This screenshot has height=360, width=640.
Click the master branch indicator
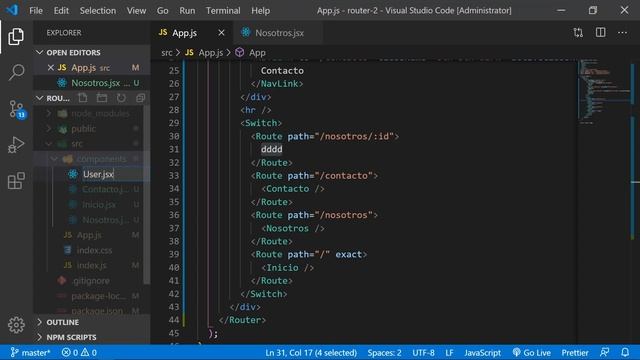(x=31, y=352)
